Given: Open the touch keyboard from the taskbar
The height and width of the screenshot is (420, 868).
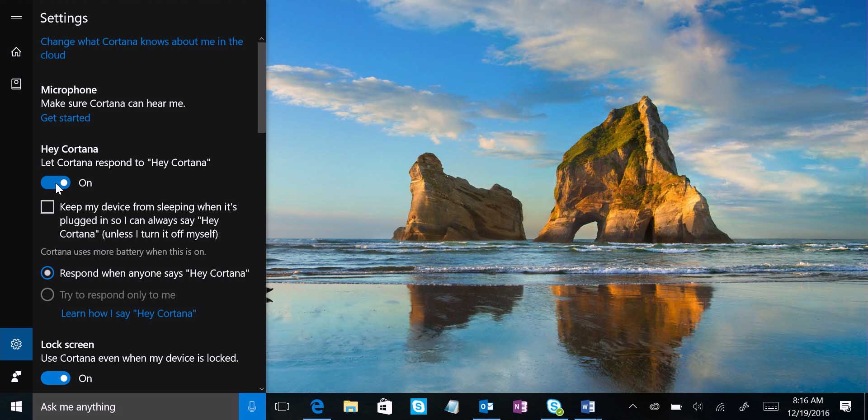Looking at the screenshot, I should coord(770,406).
